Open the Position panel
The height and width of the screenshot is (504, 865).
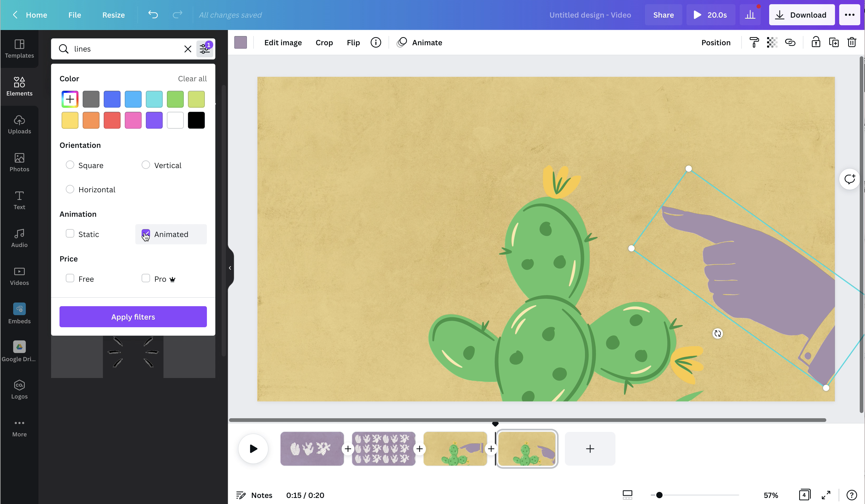click(x=716, y=43)
